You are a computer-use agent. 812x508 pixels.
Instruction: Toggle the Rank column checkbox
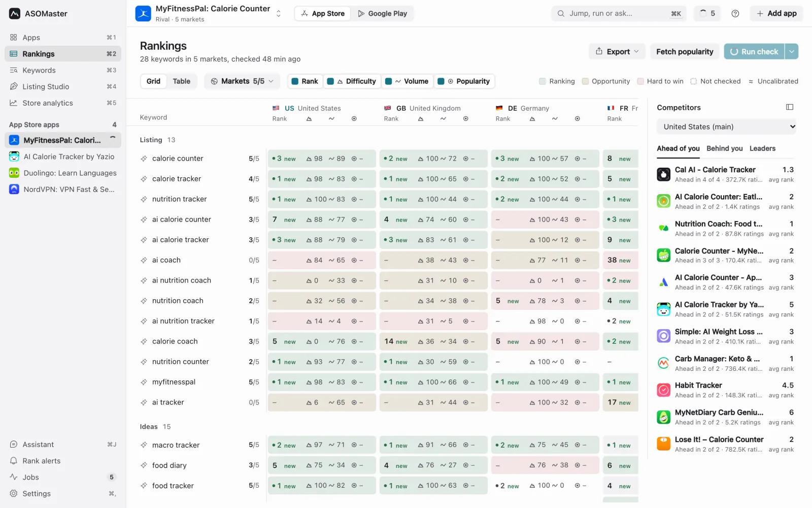[295, 81]
